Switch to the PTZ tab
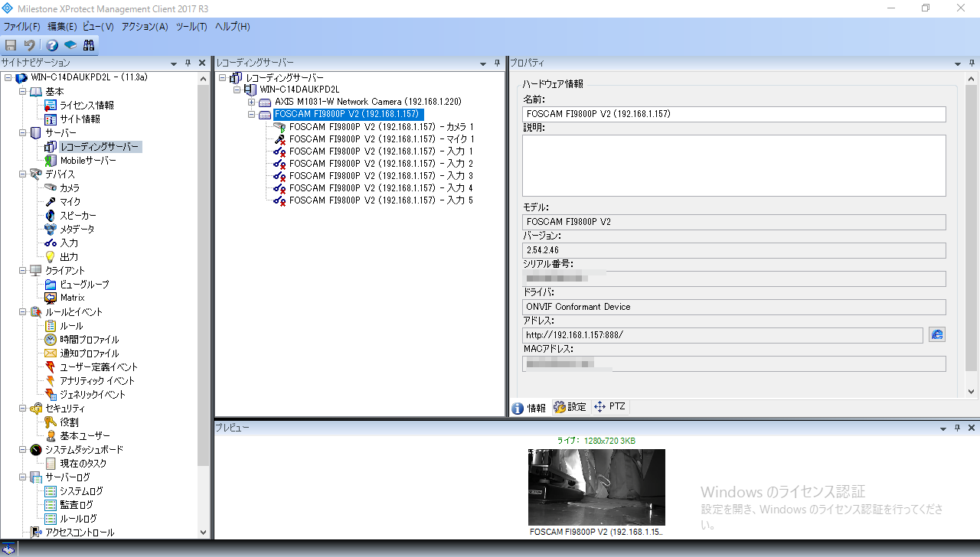 tap(609, 407)
